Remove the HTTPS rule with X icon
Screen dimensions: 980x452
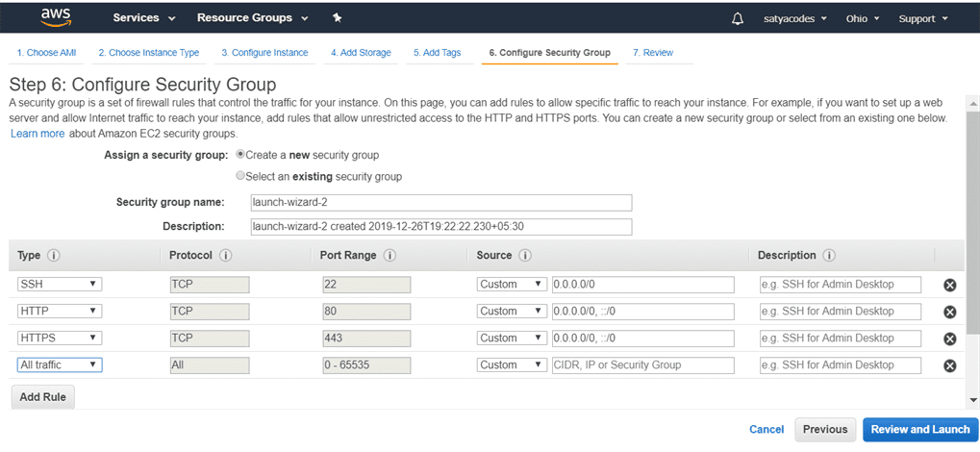[949, 339]
